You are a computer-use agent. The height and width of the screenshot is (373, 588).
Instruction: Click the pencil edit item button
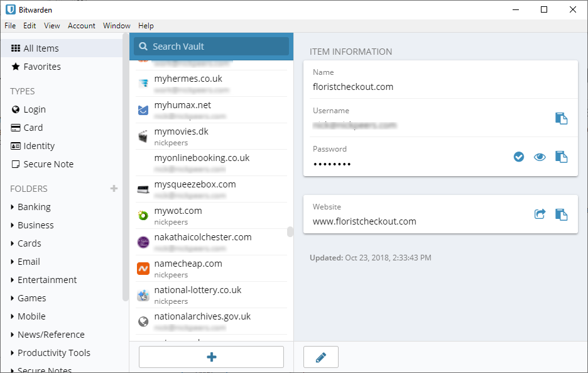point(321,357)
